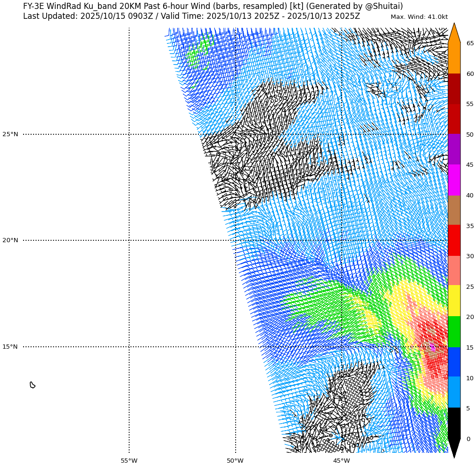The image size is (476, 466).
Task: Click the magenta 40-45 kt colorbar segment
Action: (454, 180)
